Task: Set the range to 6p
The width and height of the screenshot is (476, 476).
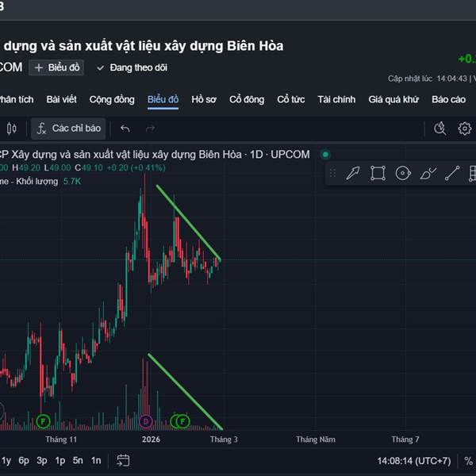Action: (x=24, y=461)
